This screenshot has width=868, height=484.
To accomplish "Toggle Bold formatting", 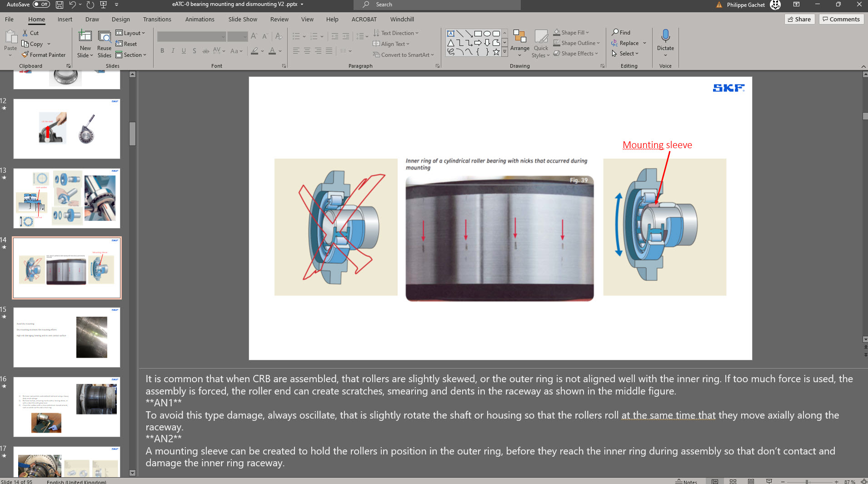I will tap(162, 51).
